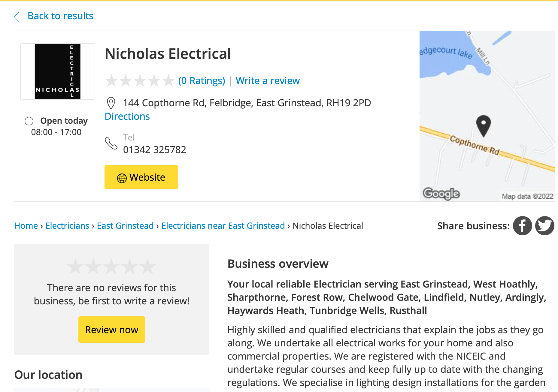Click the Nicholas Electrical logo thumbnail

[57, 71]
